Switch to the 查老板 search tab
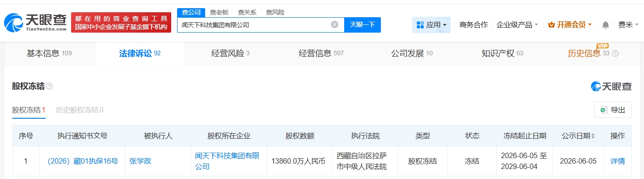The image size is (644, 179). click(219, 12)
